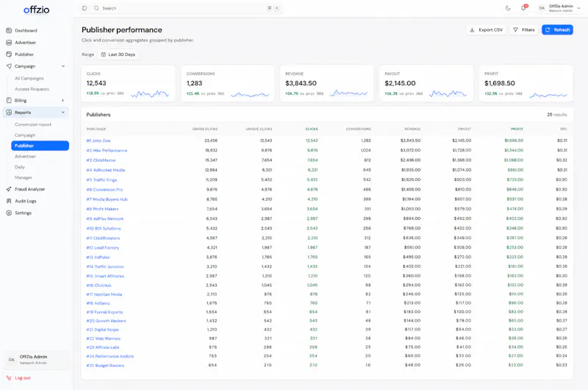The height and width of the screenshot is (390, 588).
Task: Select the highlighted Publisher report item
Action: tap(40, 146)
